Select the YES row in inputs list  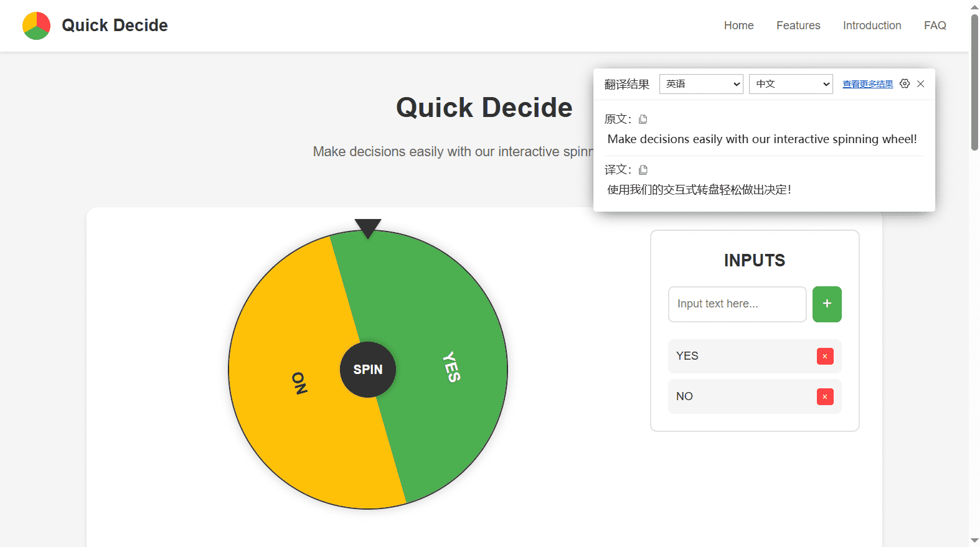click(755, 356)
